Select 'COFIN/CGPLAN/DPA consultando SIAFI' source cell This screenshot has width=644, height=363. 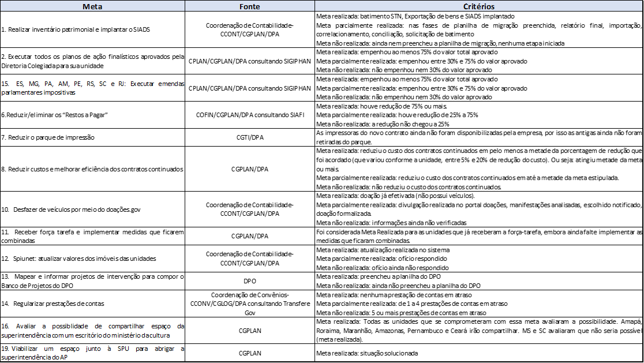(x=250, y=115)
